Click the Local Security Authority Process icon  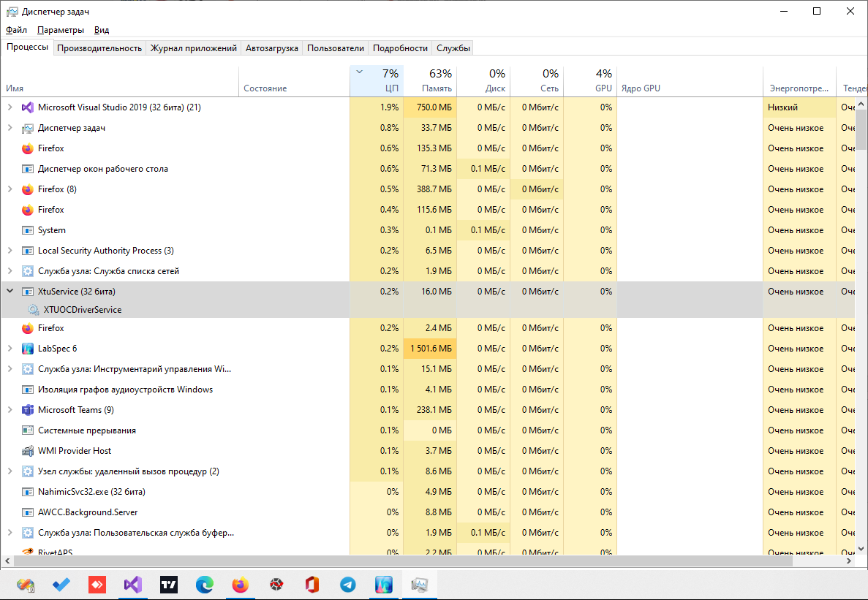[28, 251]
